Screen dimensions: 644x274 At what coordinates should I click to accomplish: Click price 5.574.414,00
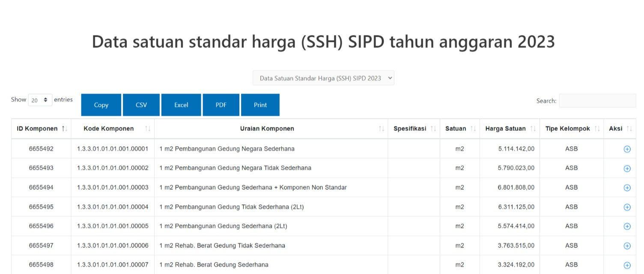pos(516,226)
